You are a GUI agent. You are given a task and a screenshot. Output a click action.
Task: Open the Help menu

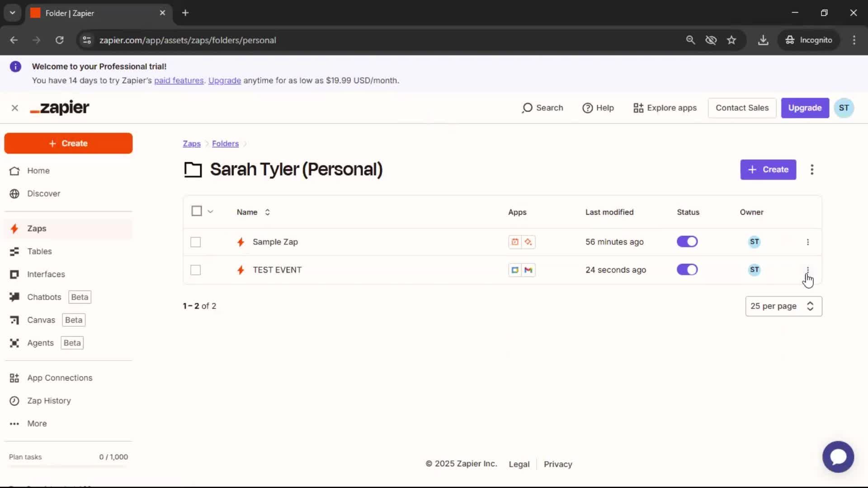598,108
